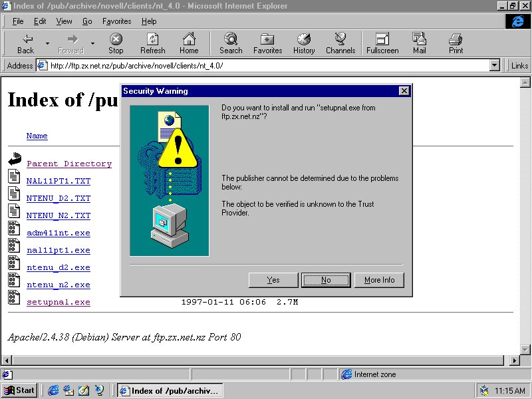Launch Outlook Express from Quick Launch

pyautogui.click(x=68, y=390)
